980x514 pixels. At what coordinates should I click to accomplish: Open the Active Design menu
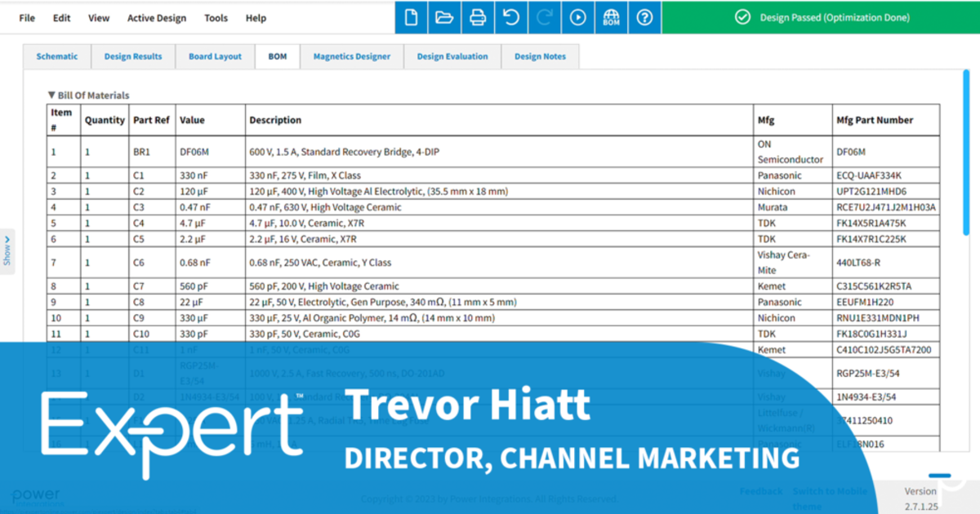(x=156, y=18)
